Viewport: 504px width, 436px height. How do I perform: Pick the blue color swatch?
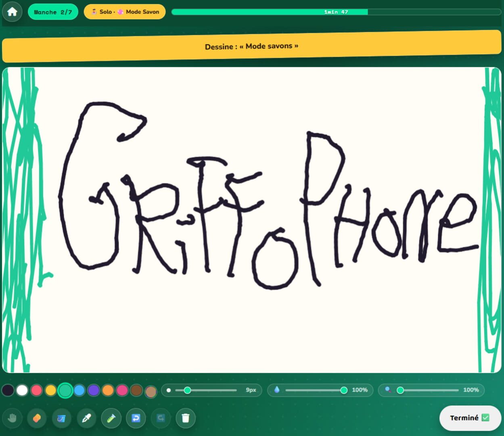79,390
